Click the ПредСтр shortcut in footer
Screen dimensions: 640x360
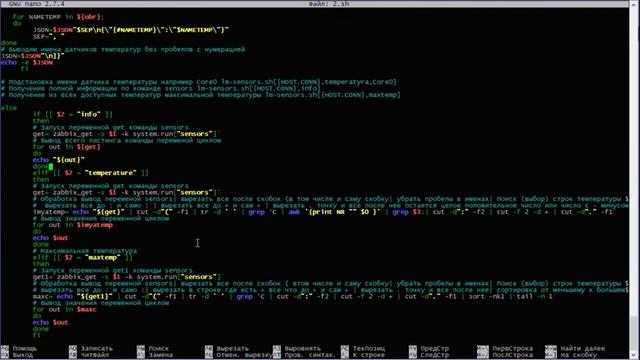(429, 349)
